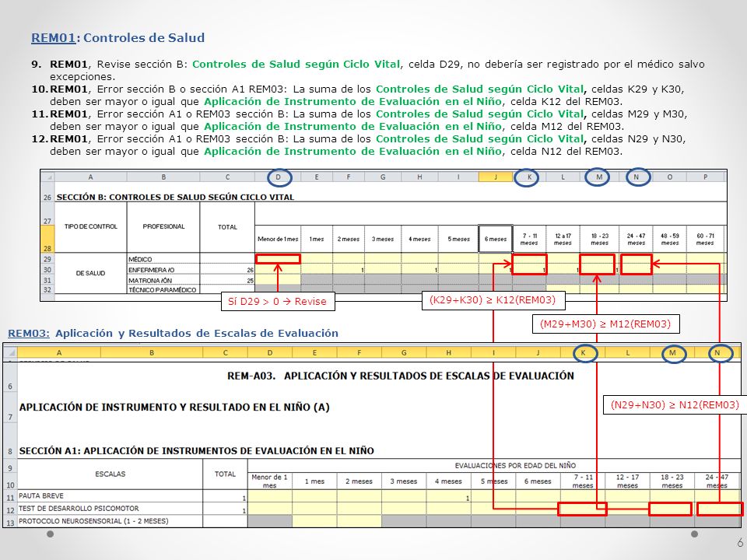Select column D header in REM01 sheet
This screenshot has height=560, width=747.
pyautogui.click(x=279, y=177)
